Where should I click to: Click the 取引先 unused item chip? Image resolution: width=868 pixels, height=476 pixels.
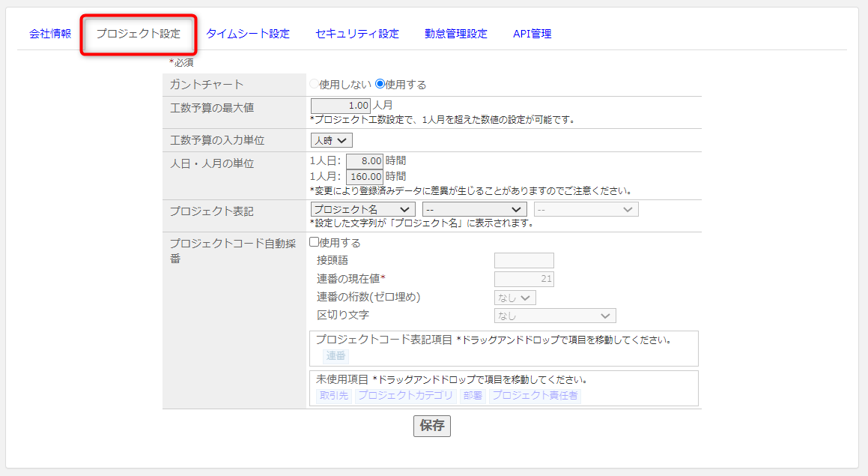tap(334, 396)
